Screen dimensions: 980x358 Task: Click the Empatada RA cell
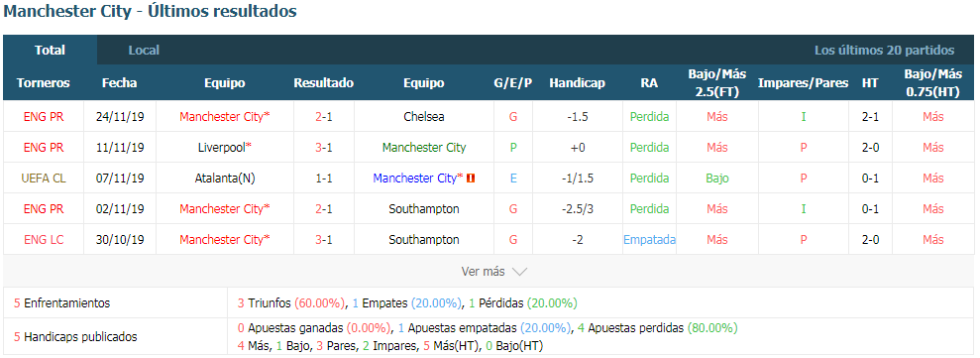tap(649, 240)
